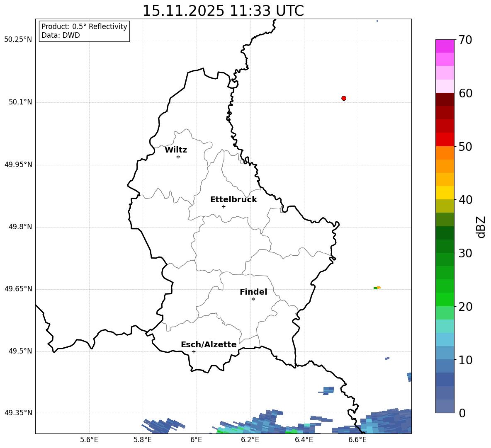
Task: Click the title '15.11.2025 11:33 UTC'
Action: tap(223, 11)
